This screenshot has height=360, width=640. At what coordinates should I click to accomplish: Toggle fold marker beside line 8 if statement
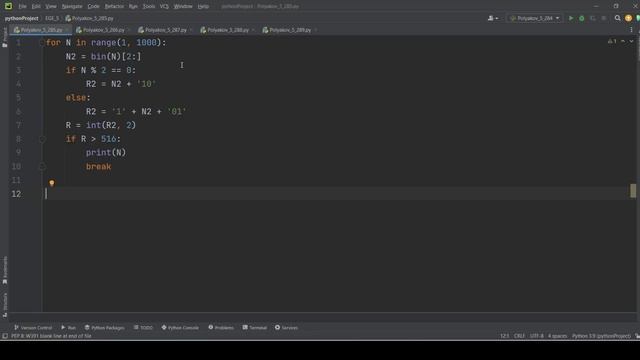(x=42, y=139)
